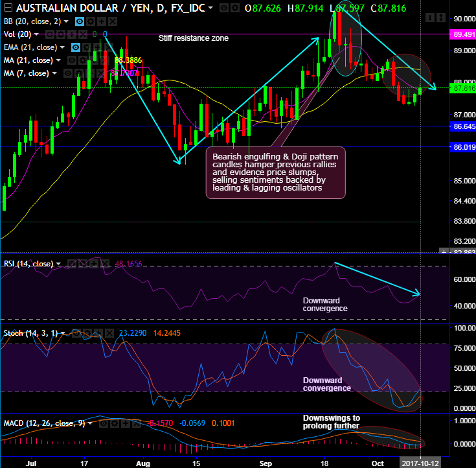
Task: Toggle visibility of the AUD/JPY main series
Action: pos(224,8)
